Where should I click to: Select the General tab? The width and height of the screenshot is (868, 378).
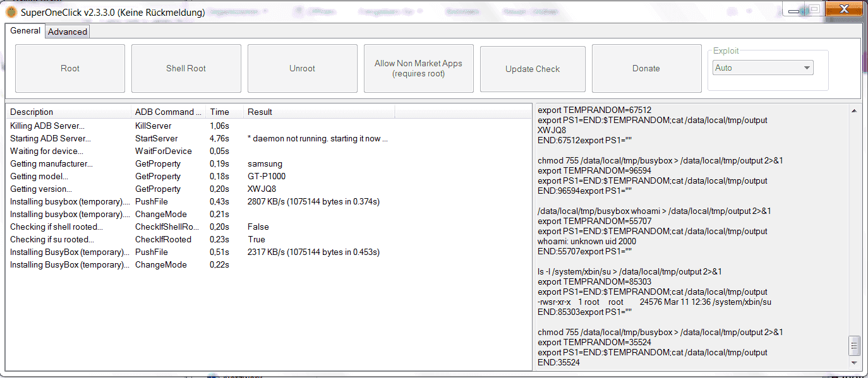point(25,31)
